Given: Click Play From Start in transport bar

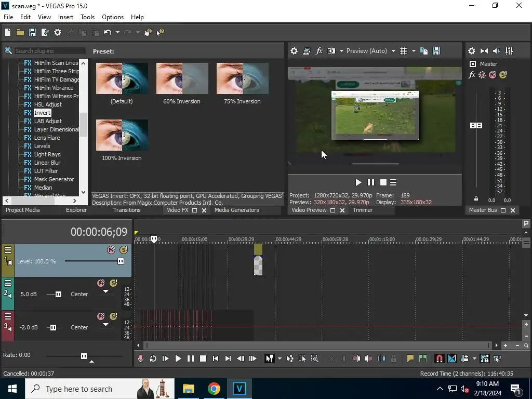Looking at the screenshot, I should (166, 358).
